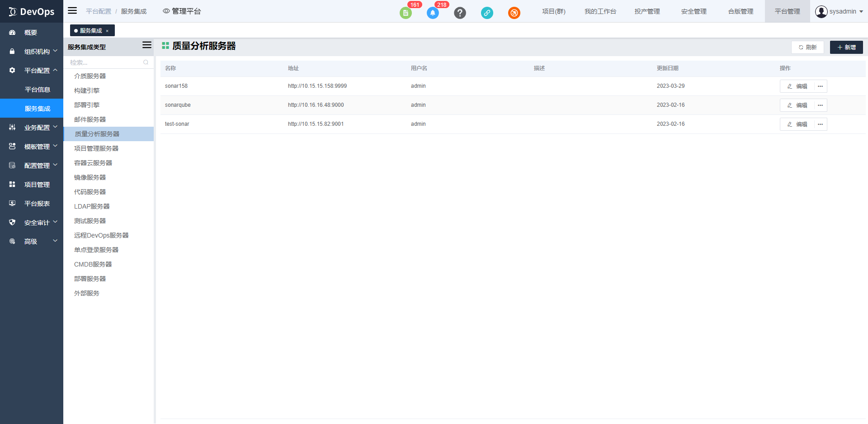Click the teal link icon in header
The height and width of the screenshot is (424, 868).
487,13
